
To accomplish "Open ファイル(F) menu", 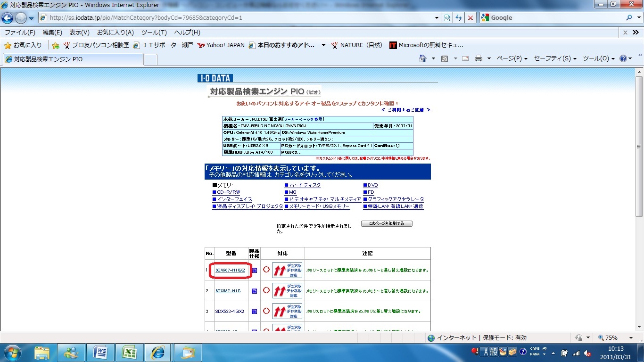I will (20, 33).
